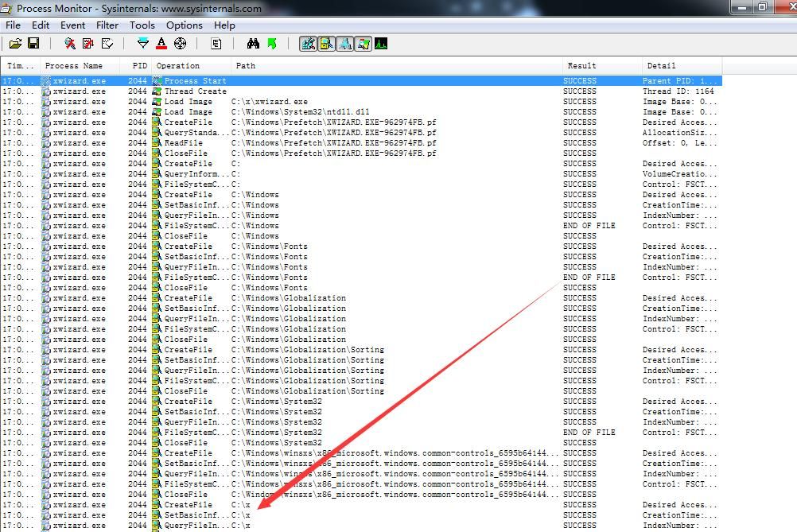Toggle the Autoscroll toolbar button
The height and width of the screenshot is (532, 797).
click(88, 44)
